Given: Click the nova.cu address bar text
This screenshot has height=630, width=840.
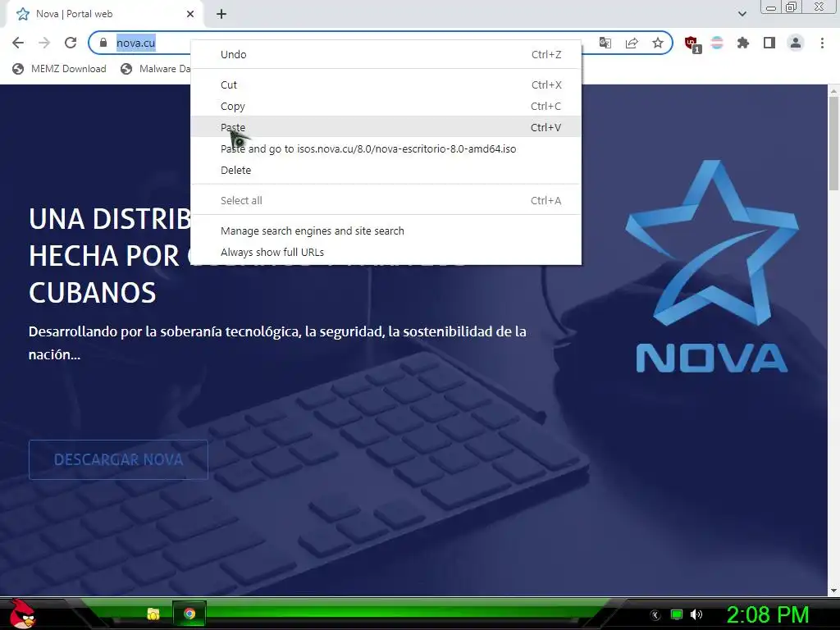Looking at the screenshot, I should click(x=136, y=43).
